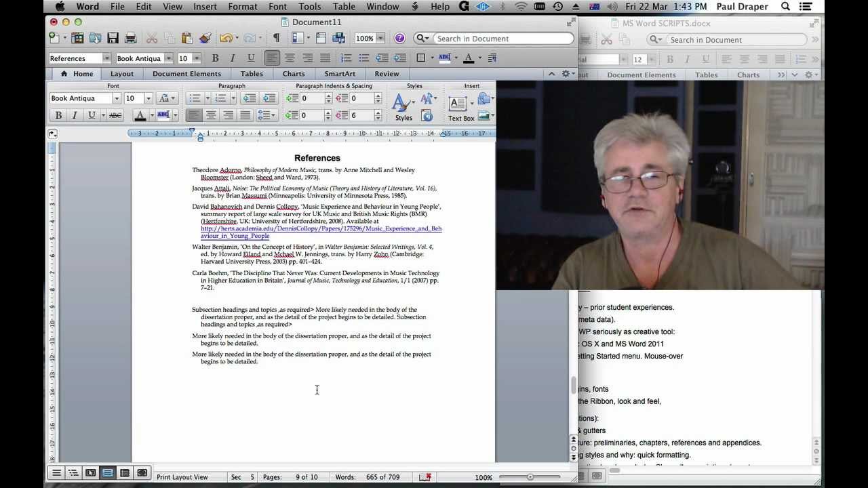This screenshot has height=488, width=868.
Task: Switch to the Document Elements tab
Action: [186, 74]
